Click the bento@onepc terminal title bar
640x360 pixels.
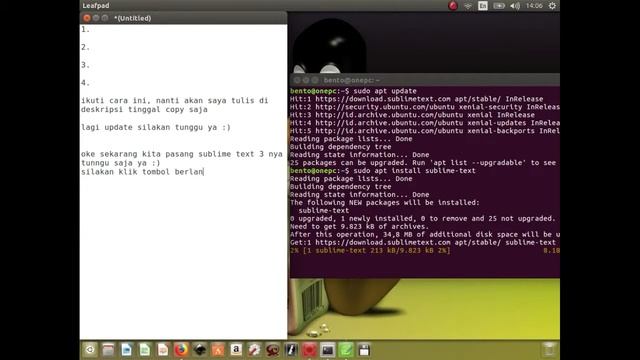pos(425,80)
